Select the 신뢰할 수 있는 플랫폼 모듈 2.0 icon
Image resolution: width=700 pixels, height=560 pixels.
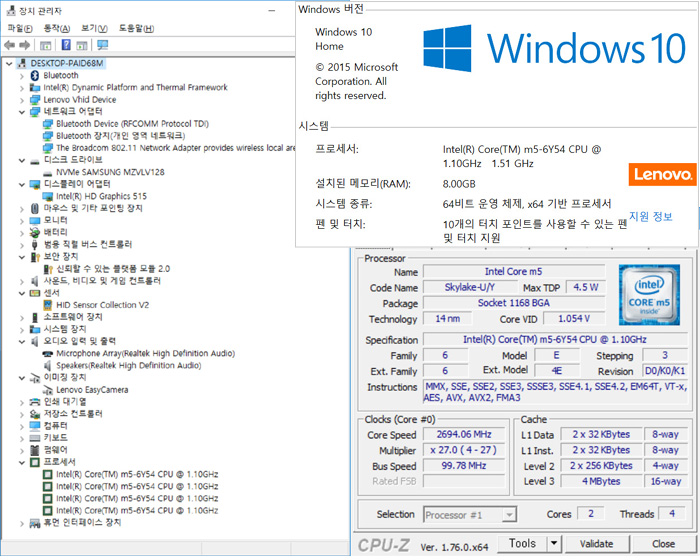pyautogui.click(x=48, y=269)
